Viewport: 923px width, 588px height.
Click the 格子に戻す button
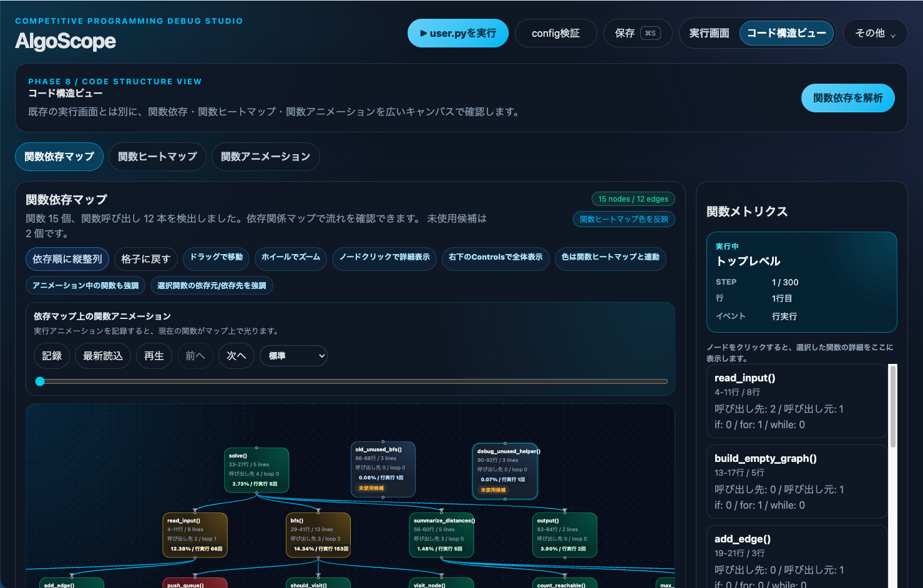[x=145, y=259]
